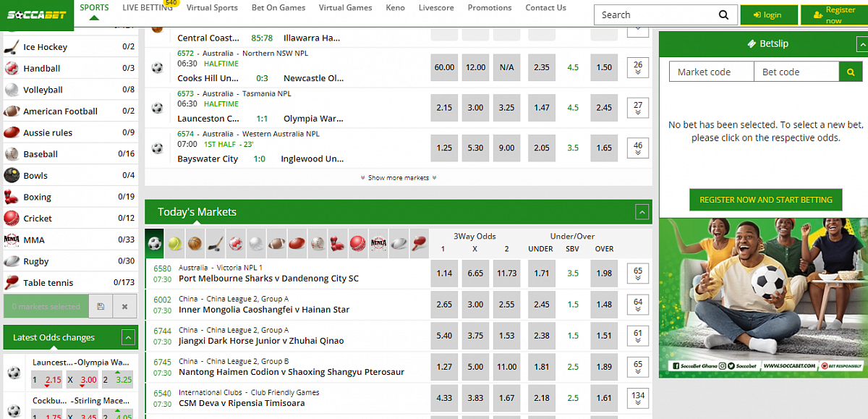Screen dimensions: 868x419
Task: Clear selected markets with the X icon
Action: [124, 307]
